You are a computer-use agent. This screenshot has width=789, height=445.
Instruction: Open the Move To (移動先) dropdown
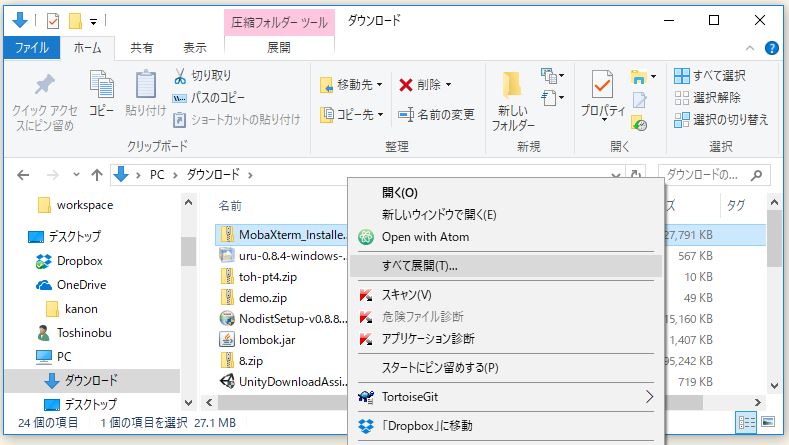[351, 85]
